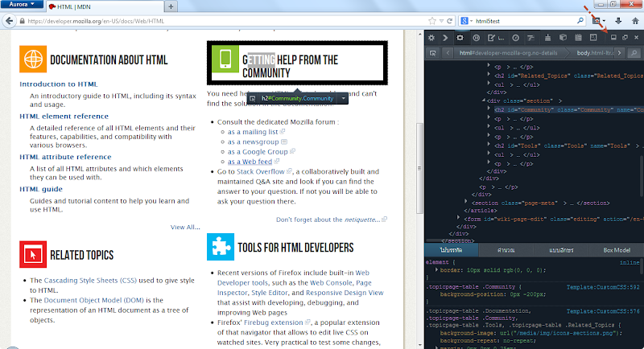Select the h2 id Community markup line
This screenshot has height=349, width=644.
[569, 110]
